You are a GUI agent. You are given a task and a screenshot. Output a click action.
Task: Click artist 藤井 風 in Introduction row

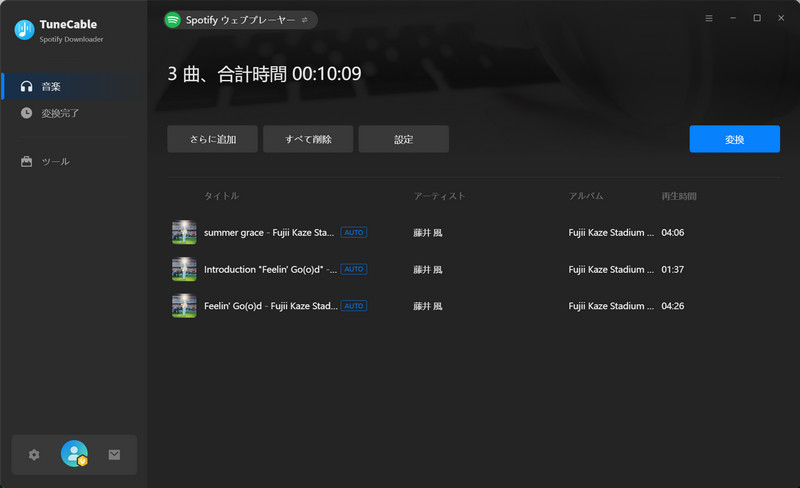click(428, 270)
